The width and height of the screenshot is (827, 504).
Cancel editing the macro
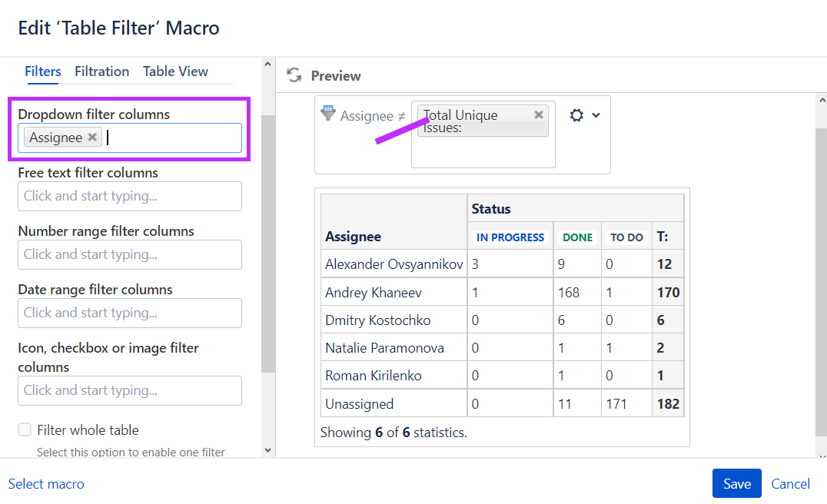click(790, 483)
